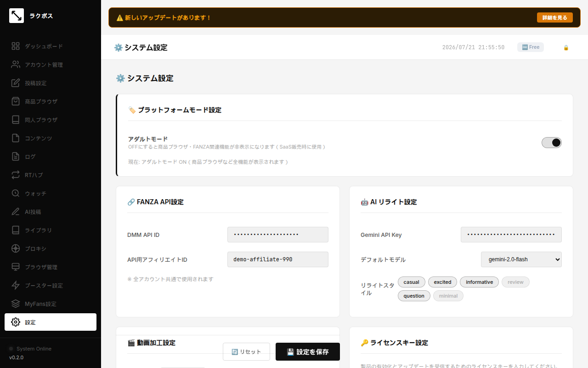Viewport: 588px width, 368px height.
Task: Click the 同人ブラウザ book icon
Action: coord(16,120)
